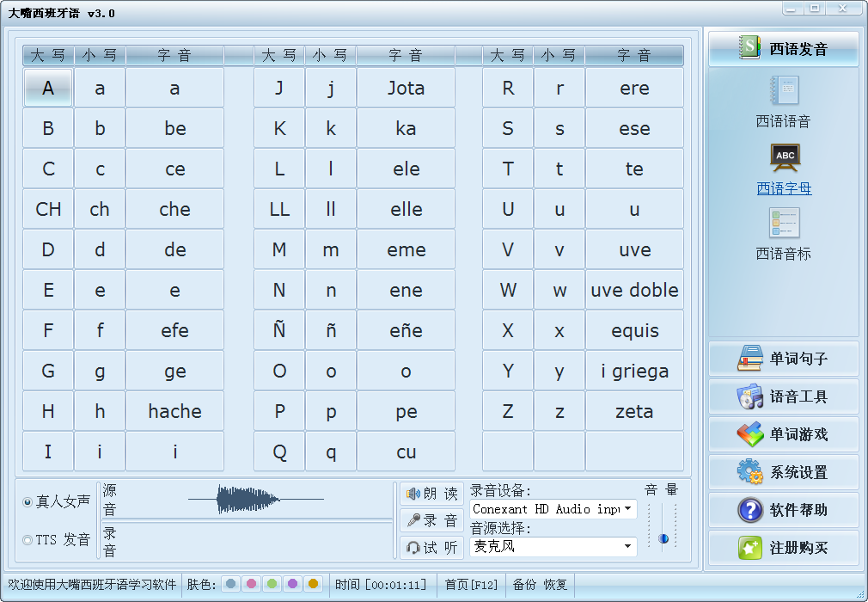
Task: Open the 软件帮助 section
Action: point(784,509)
